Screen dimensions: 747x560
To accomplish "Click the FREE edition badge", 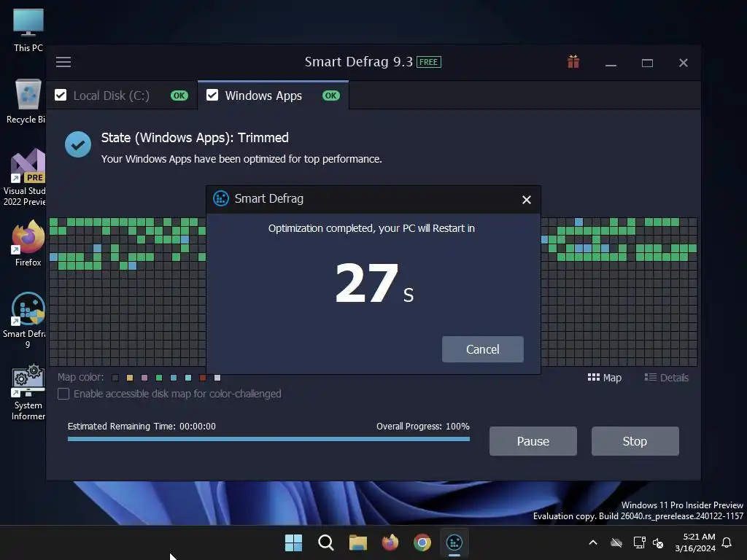I will tap(429, 62).
